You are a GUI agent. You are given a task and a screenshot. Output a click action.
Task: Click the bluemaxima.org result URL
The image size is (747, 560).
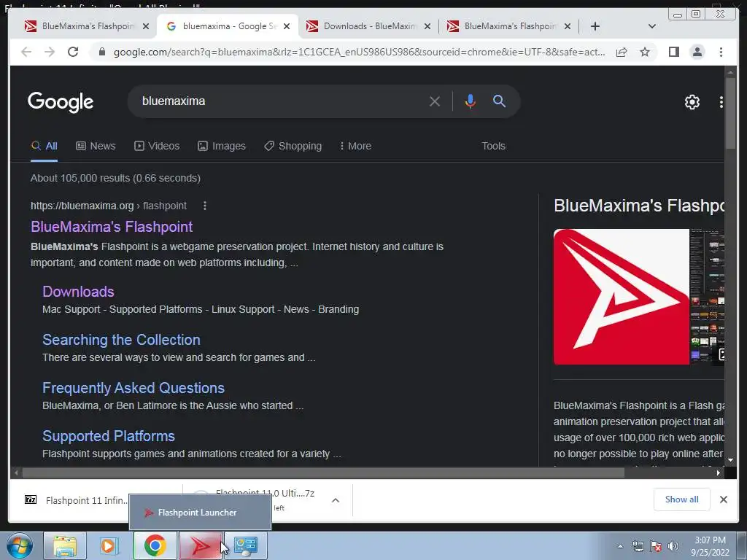[109, 206]
